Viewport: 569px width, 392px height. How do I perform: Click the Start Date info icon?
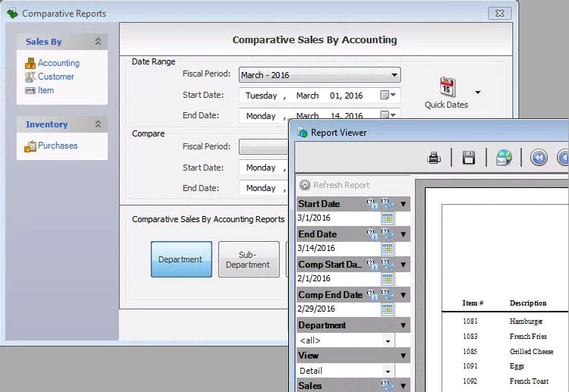pyautogui.click(x=373, y=204)
